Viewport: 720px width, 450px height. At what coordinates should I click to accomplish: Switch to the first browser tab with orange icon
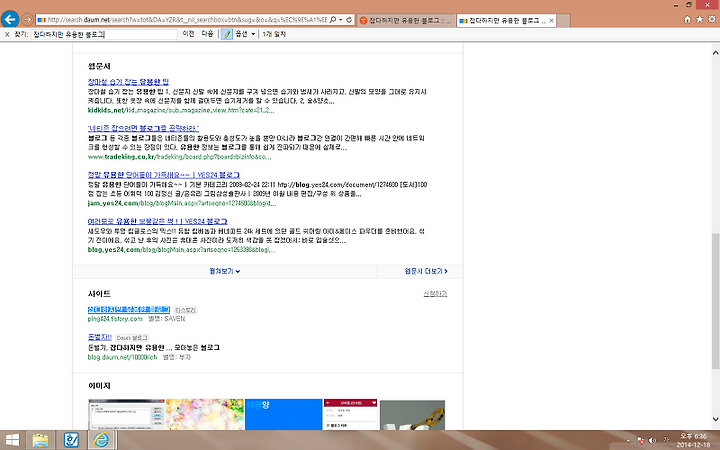406,20
